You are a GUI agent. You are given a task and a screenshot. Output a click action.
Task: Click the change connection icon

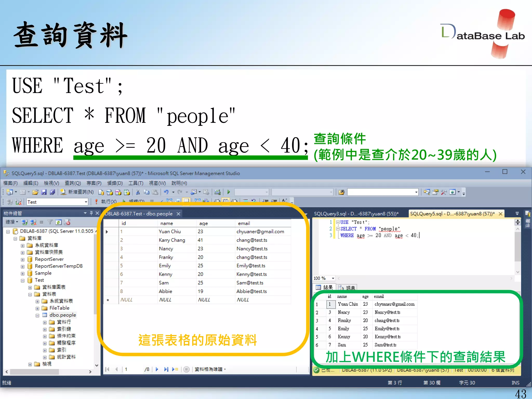[18, 202]
